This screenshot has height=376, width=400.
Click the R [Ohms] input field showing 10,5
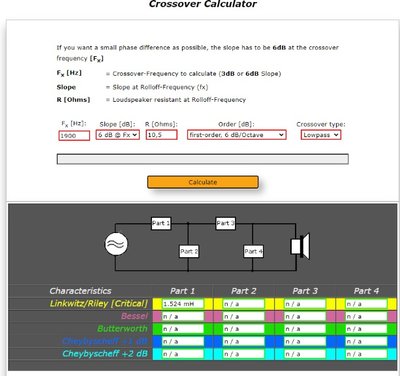(161, 135)
